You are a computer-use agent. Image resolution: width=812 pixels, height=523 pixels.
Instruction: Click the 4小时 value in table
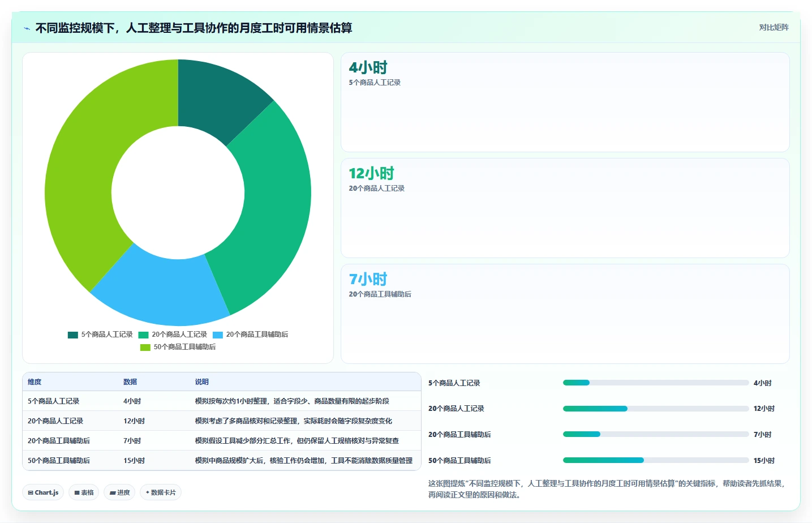coord(132,401)
